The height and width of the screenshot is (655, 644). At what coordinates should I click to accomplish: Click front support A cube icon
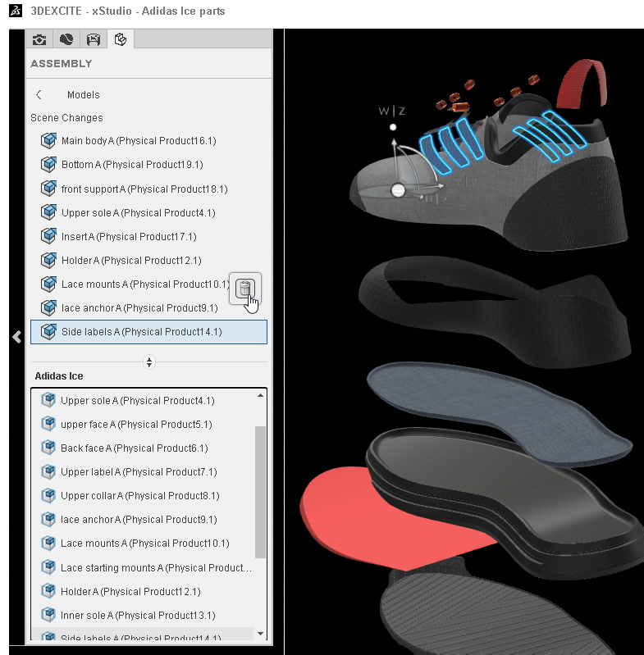(x=48, y=189)
